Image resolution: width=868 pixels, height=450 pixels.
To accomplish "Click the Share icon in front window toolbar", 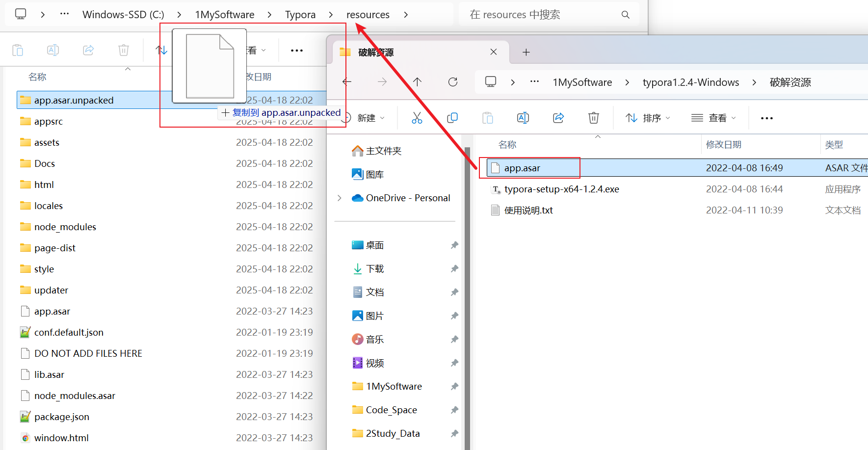I will [558, 118].
